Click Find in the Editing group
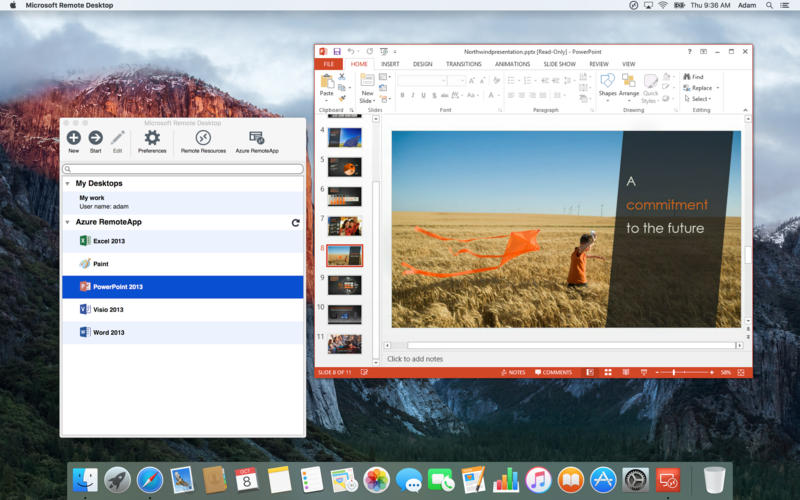Screen dimensions: 800x500 click(693, 77)
